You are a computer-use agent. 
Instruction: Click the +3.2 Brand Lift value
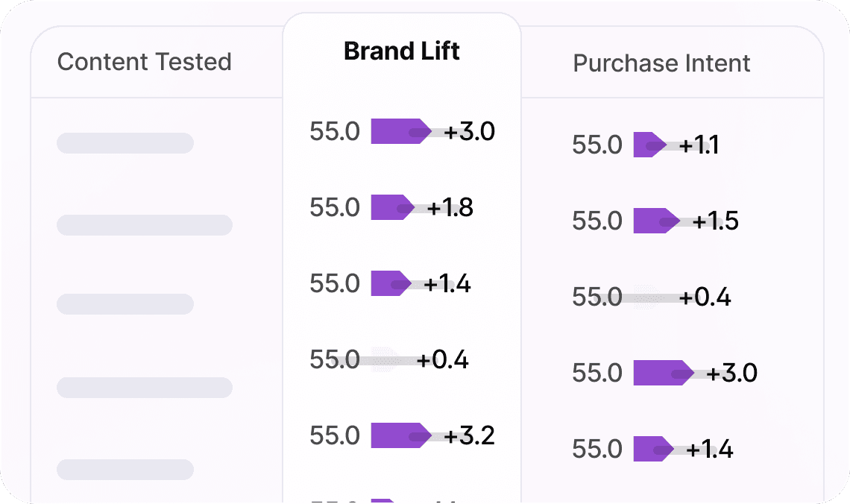point(470,435)
